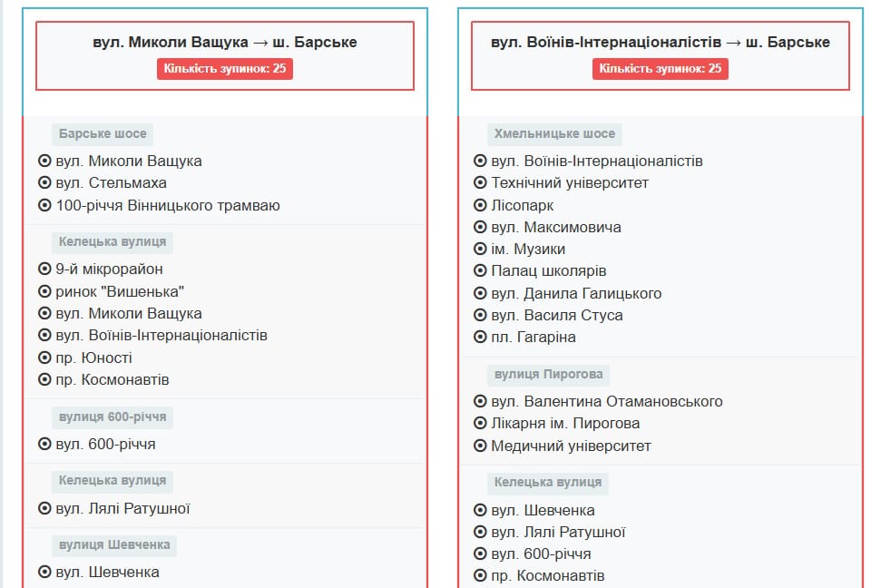The width and height of the screenshot is (881, 588).
Task: Select the вулиця Пирогова section label
Action: (547, 375)
